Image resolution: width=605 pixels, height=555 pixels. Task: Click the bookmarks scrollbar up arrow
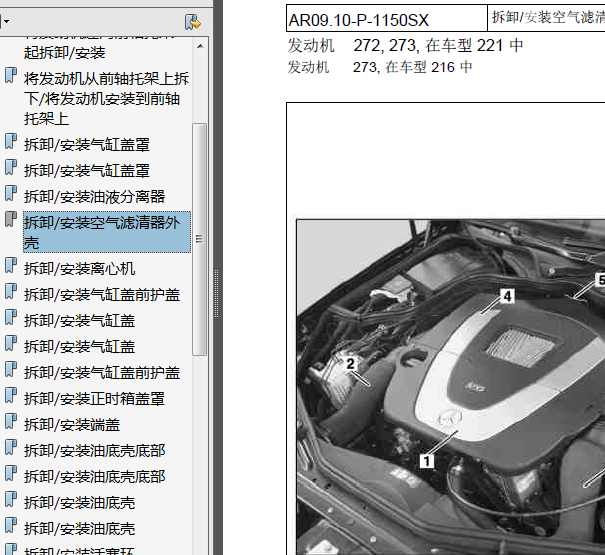click(x=200, y=46)
